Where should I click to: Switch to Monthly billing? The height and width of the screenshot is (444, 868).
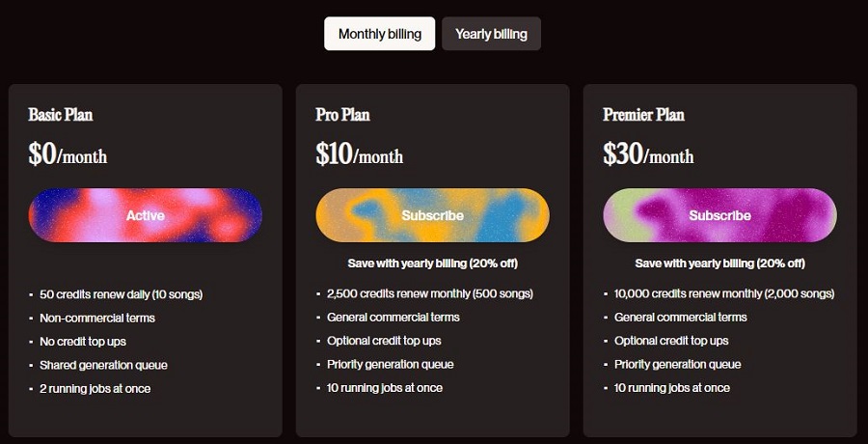click(380, 34)
